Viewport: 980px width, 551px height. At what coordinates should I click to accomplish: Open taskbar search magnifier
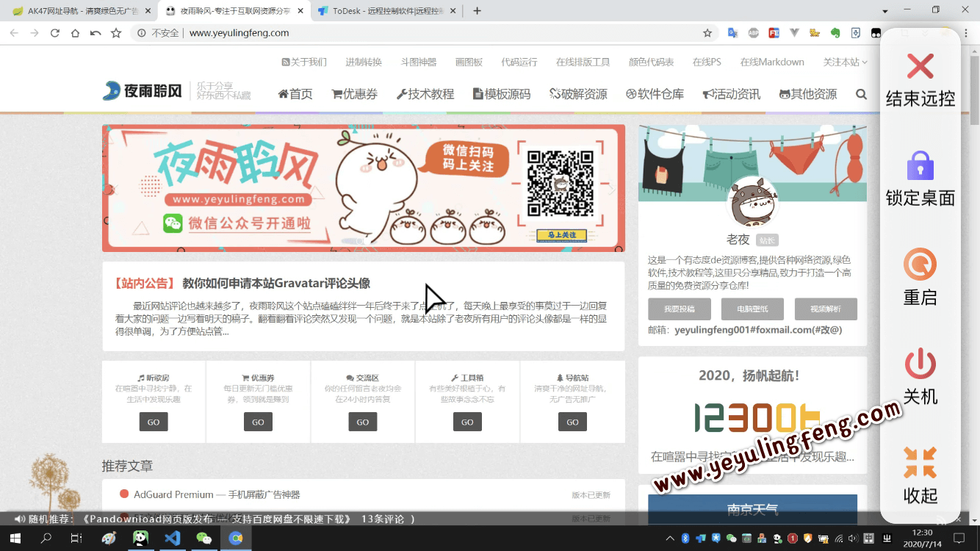tap(46, 538)
